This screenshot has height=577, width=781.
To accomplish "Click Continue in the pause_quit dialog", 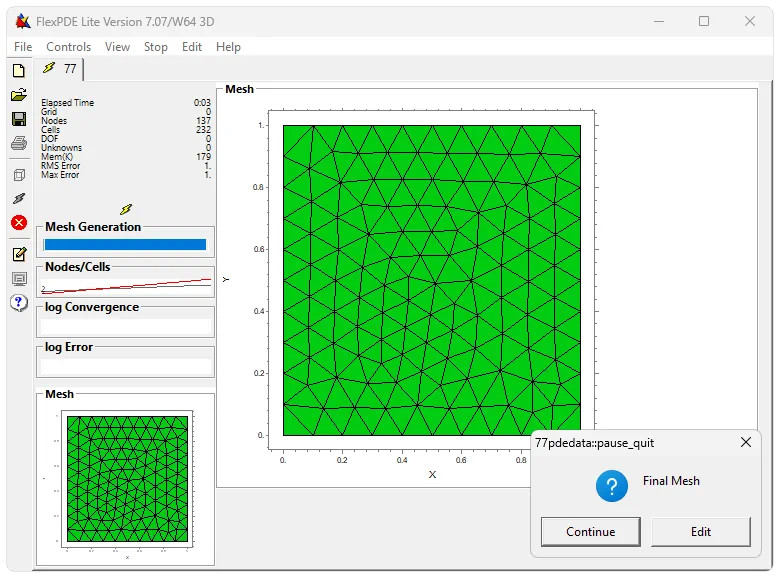I will coord(591,532).
